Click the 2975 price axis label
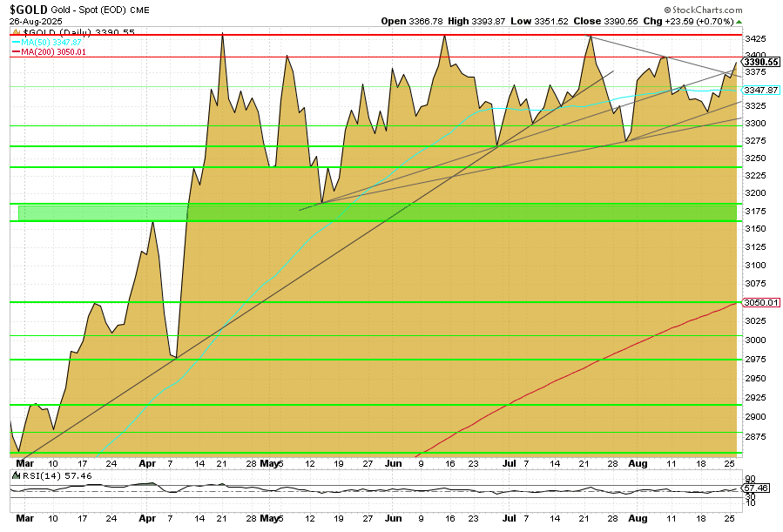 click(x=755, y=359)
